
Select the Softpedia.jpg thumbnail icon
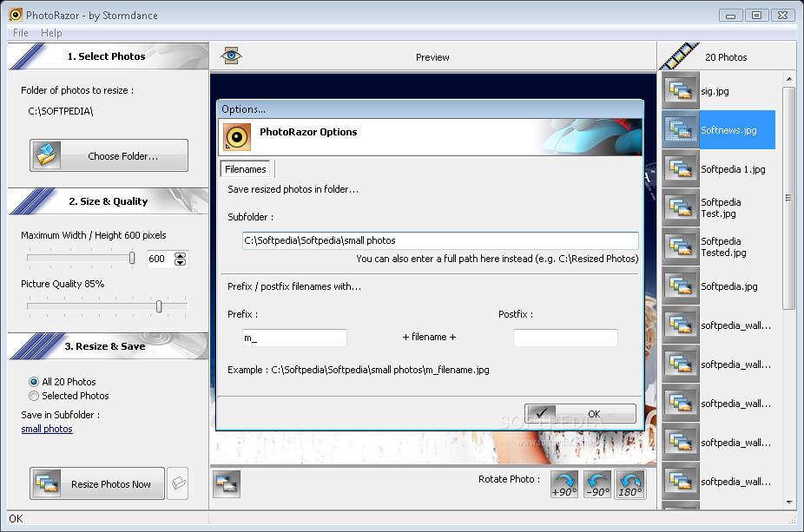pyautogui.click(x=681, y=286)
